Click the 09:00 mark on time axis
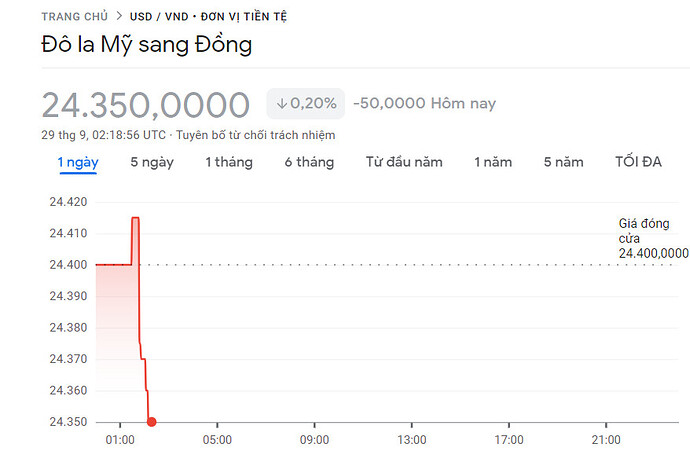Viewport: 690px width, 462px height. (x=314, y=440)
